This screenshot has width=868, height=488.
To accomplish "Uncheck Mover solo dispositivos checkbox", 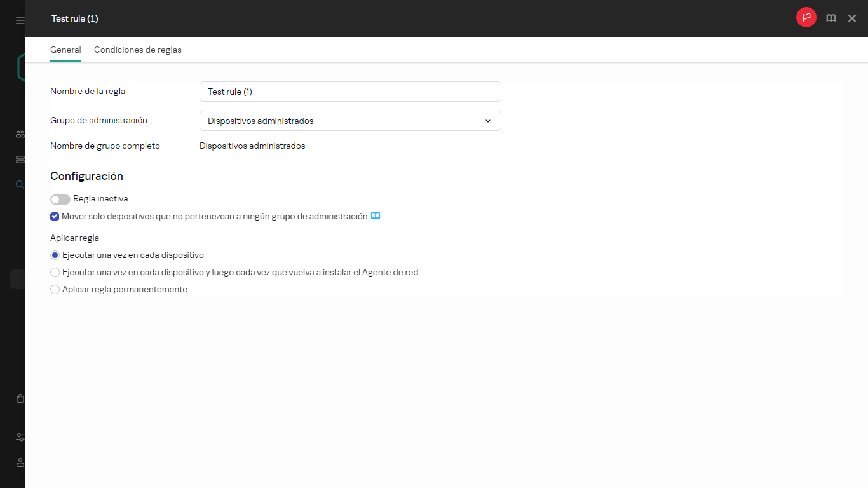I will click(x=55, y=217).
